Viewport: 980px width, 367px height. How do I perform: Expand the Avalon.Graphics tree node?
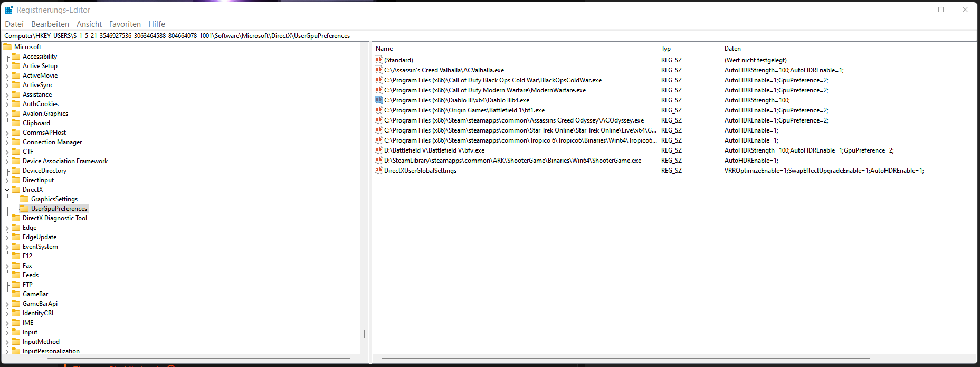point(7,114)
